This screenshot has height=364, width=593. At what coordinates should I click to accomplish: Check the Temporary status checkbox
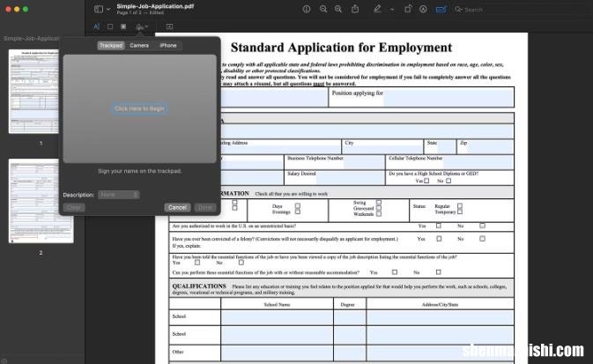(460, 212)
